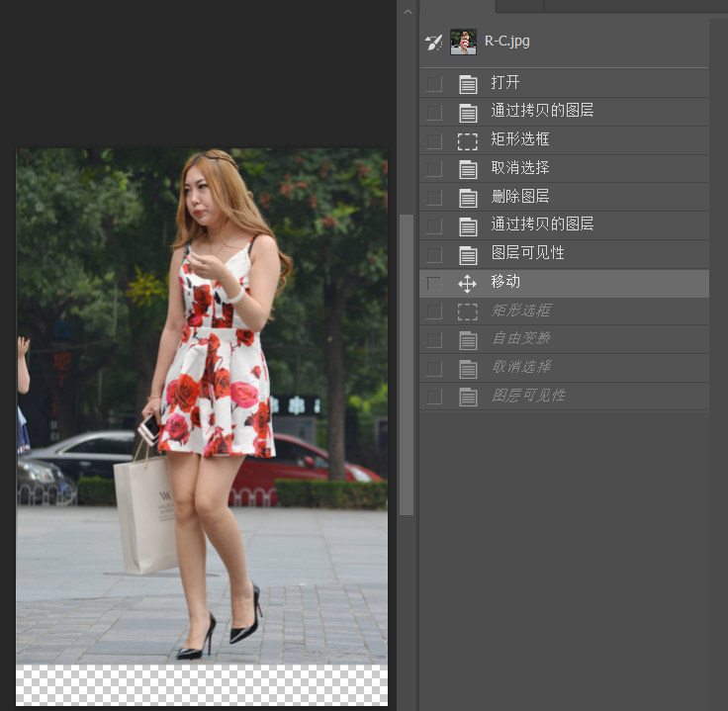
Task: Click the document icon beside dimmed 自由变换
Action: (x=468, y=339)
